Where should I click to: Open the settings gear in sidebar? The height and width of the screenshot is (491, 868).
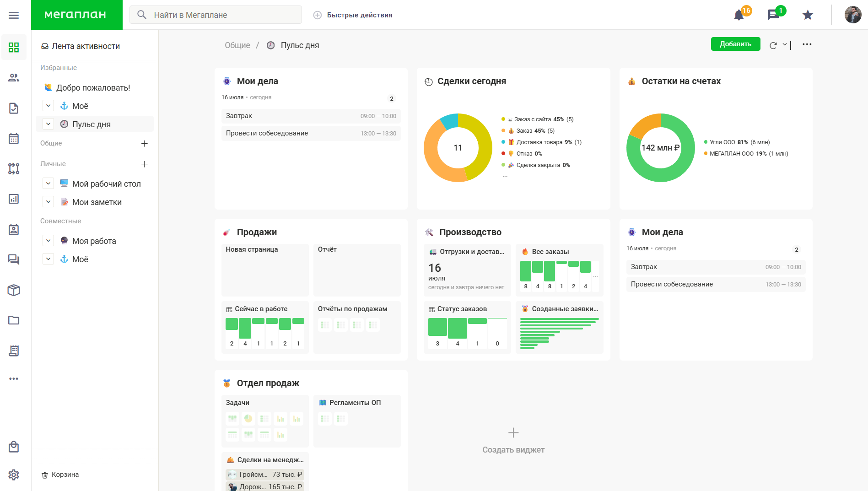pos(14,475)
